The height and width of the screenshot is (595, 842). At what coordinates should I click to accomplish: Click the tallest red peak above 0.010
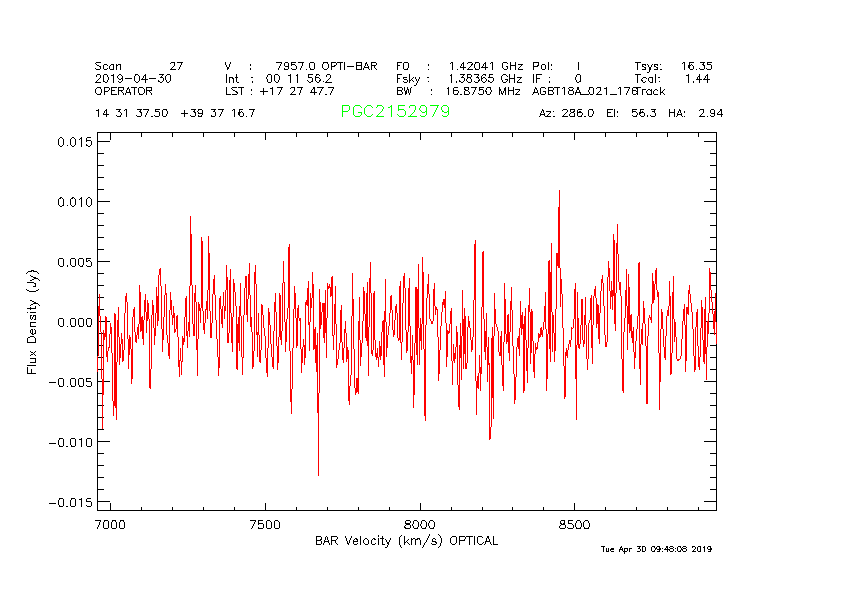(559, 192)
